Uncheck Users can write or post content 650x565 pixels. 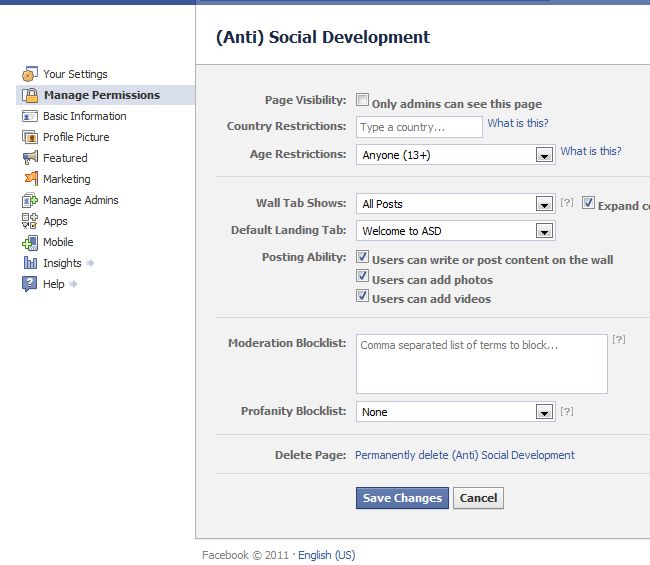(362, 257)
